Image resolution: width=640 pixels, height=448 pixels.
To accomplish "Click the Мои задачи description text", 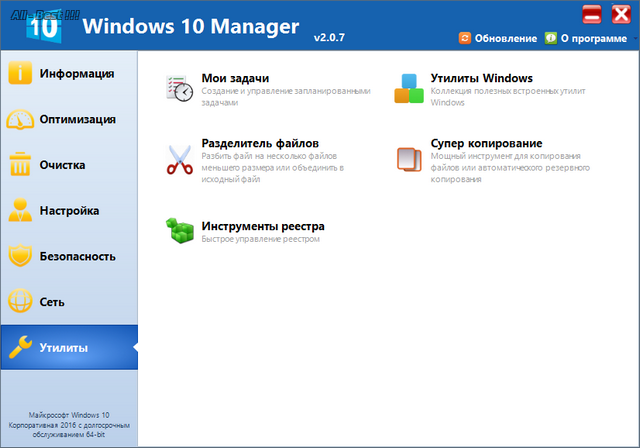I will [x=286, y=97].
